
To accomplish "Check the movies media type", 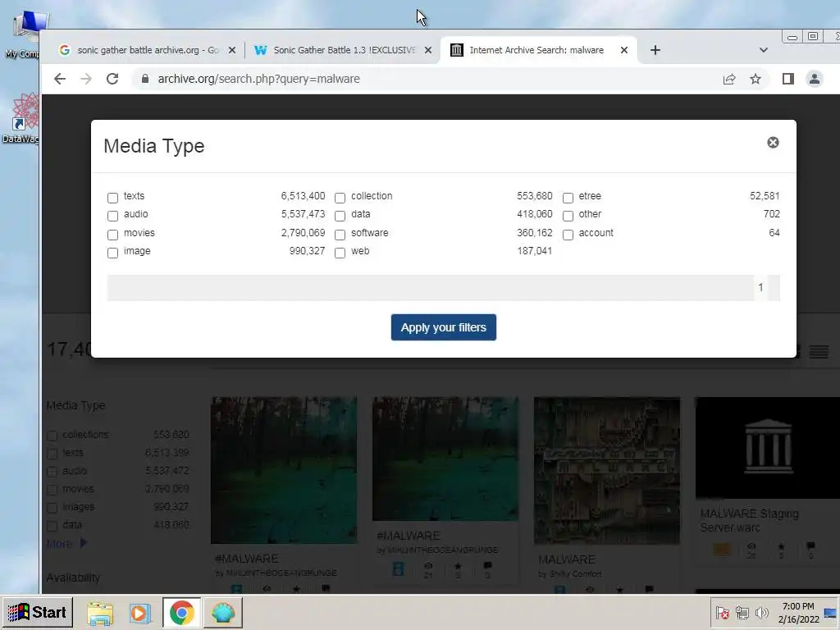I will coord(112,235).
